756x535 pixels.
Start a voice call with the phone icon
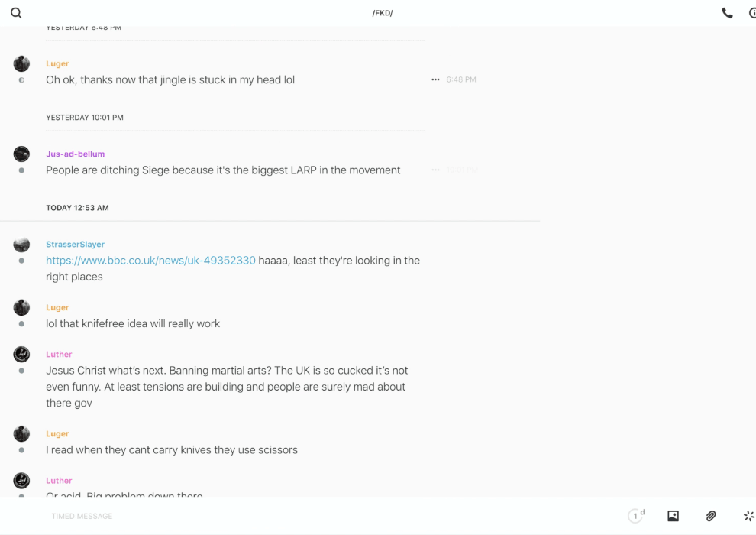coord(727,13)
